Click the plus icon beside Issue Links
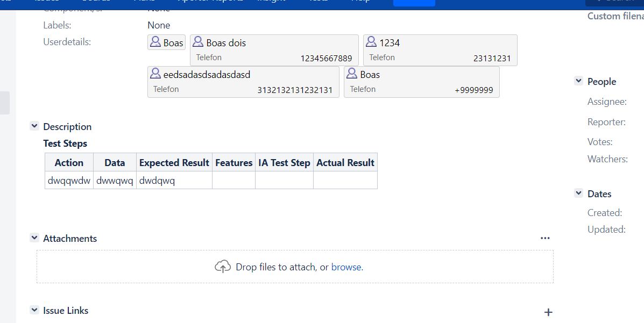 pos(548,312)
